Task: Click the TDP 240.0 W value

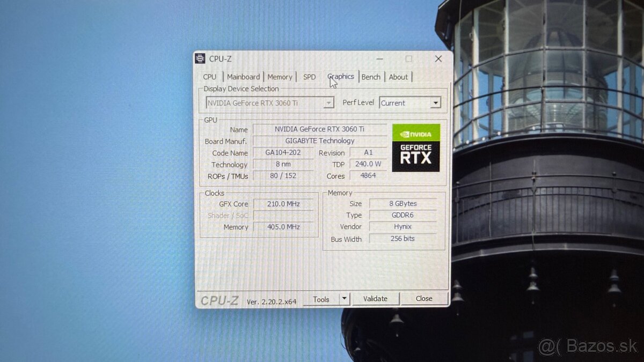Action: pos(368,164)
